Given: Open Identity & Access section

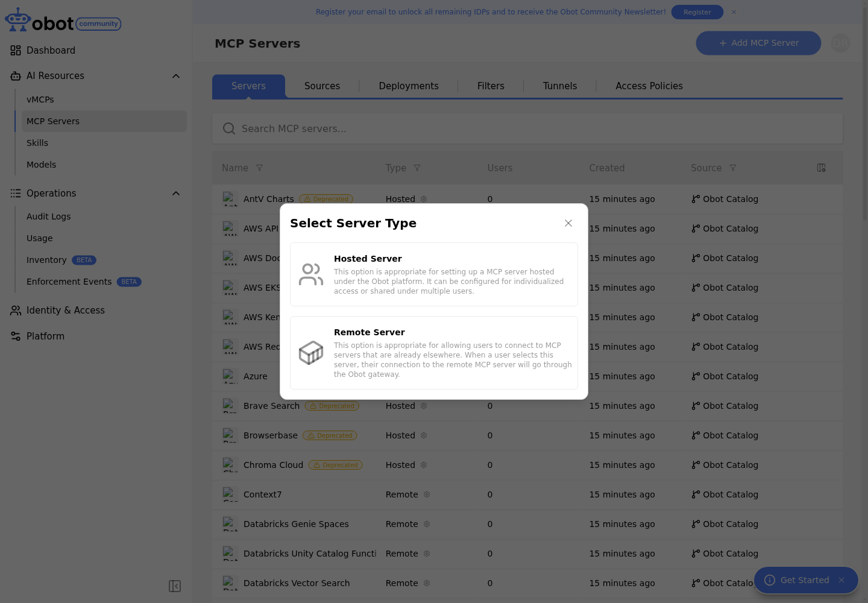Looking at the screenshot, I should click(65, 311).
